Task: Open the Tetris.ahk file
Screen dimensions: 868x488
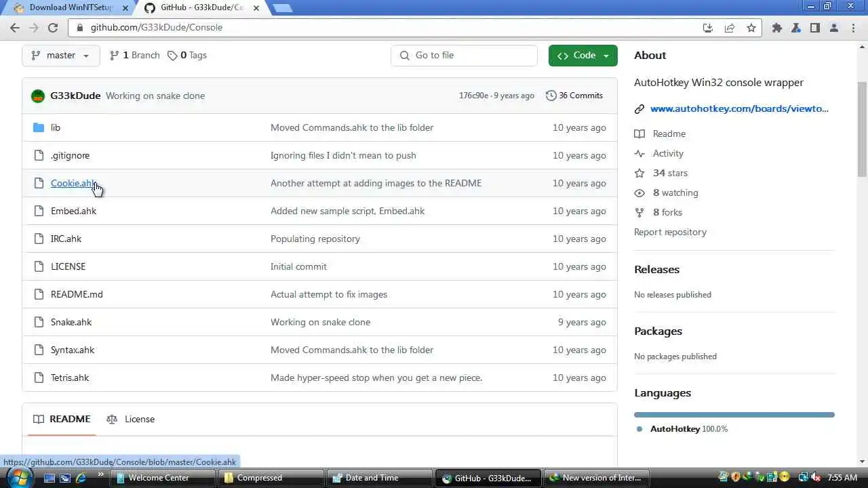Action: pos(70,378)
